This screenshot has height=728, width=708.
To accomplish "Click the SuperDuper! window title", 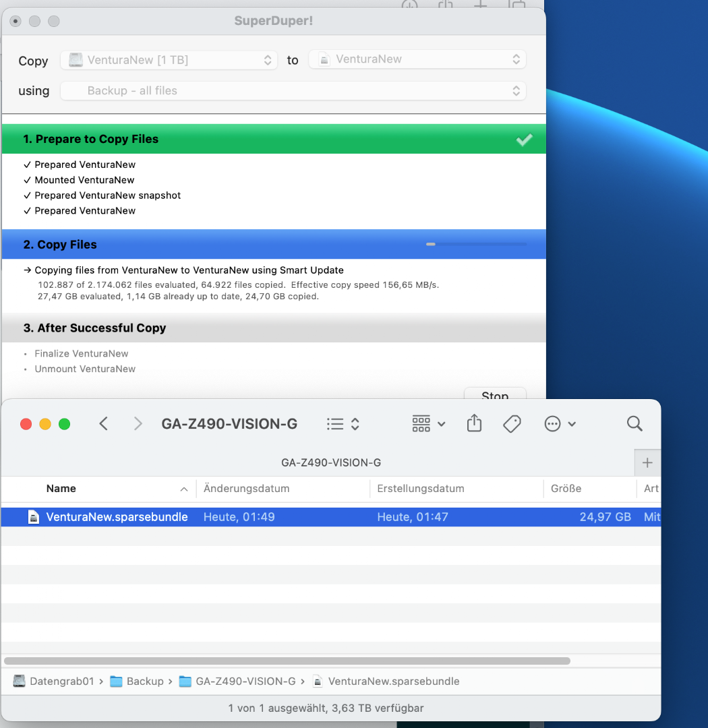I will [273, 21].
